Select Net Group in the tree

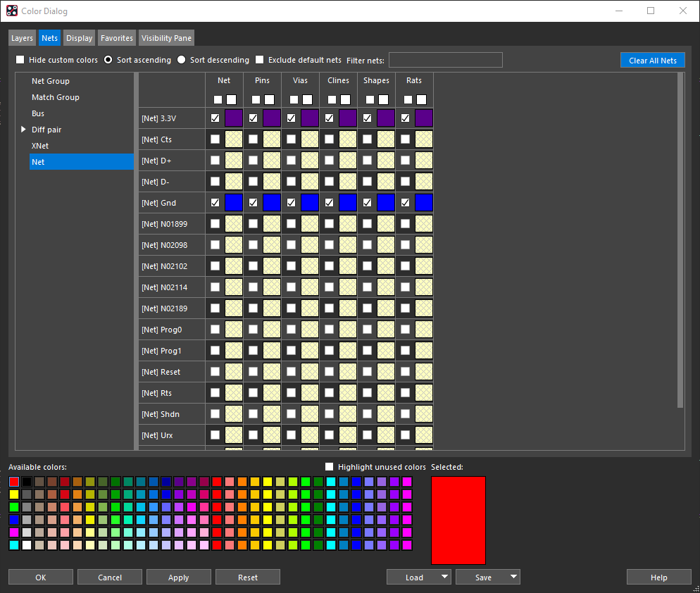51,81
